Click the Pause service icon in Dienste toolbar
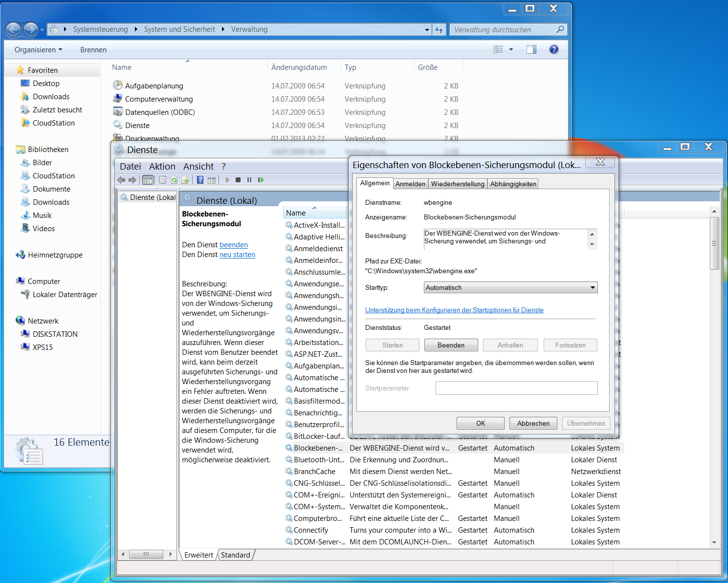The height and width of the screenshot is (583, 728). pyautogui.click(x=249, y=180)
